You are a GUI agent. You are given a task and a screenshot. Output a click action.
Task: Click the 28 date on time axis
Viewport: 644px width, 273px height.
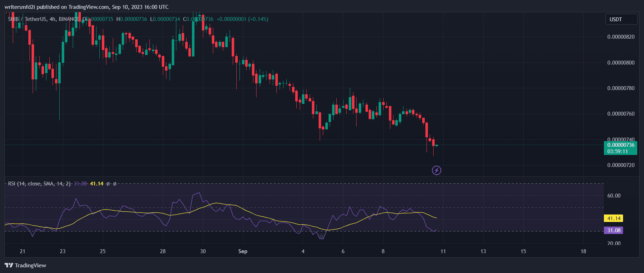[x=163, y=251]
